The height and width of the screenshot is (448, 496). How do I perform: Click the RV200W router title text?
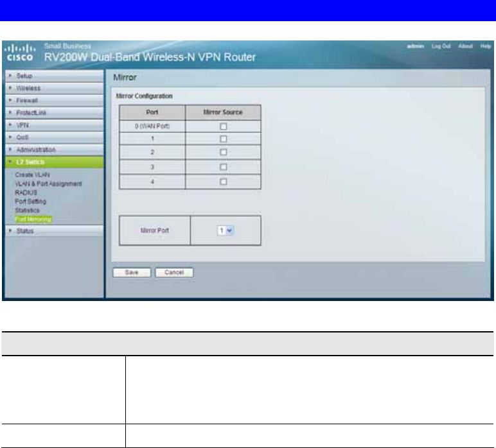pos(150,57)
